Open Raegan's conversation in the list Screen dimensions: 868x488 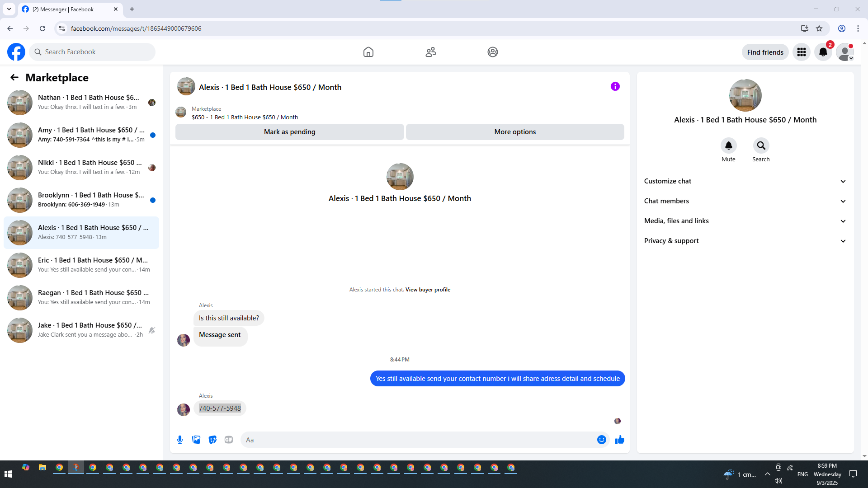81,297
